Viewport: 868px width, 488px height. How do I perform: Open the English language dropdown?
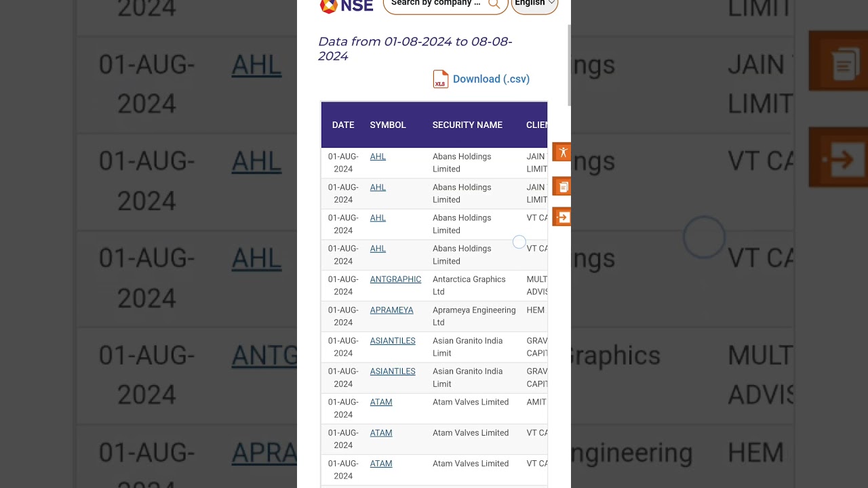click(534, 4)
